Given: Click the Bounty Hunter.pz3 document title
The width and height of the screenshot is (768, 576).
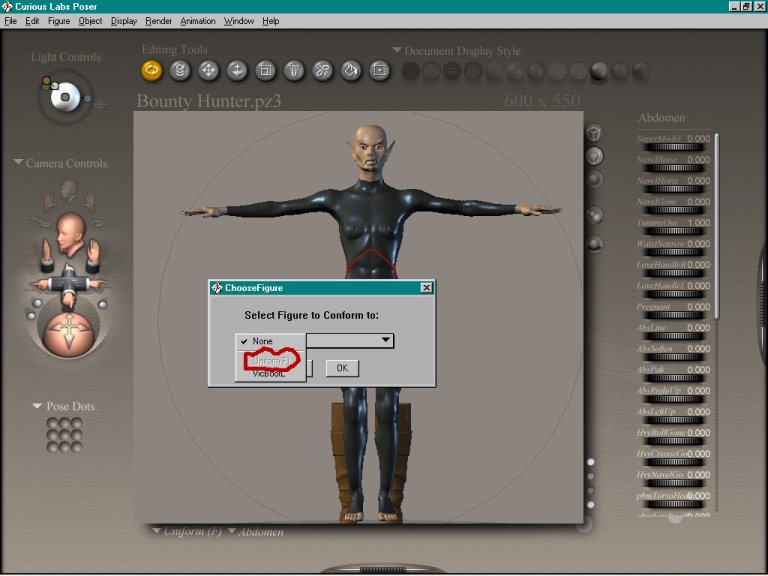Looking at the screenshot, I should (209, 101).
